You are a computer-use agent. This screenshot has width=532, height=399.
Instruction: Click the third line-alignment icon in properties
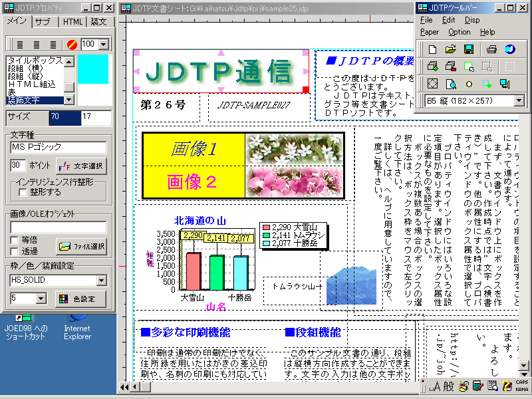53,44
